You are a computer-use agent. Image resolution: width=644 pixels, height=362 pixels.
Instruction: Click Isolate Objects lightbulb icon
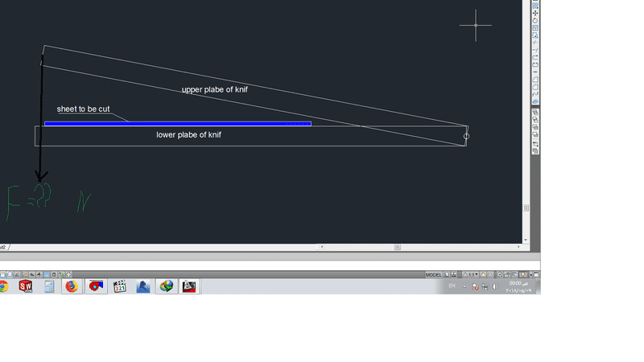[522, 274]
